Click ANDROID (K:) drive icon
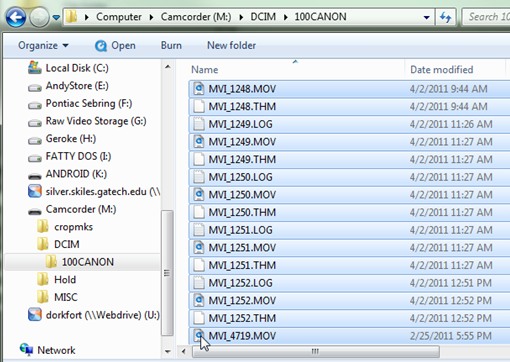This screenshot has height=362, width=510. pyautogui.click(x=35, y=176)
